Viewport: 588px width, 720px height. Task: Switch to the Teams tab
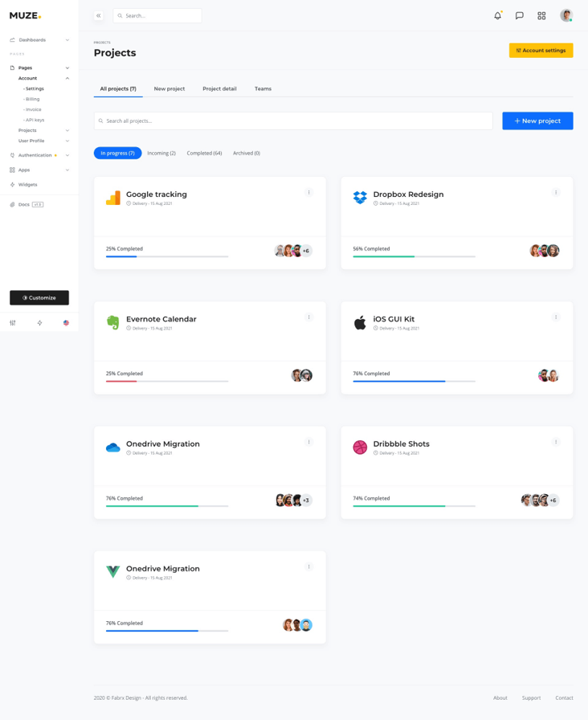tap(263, 88)
